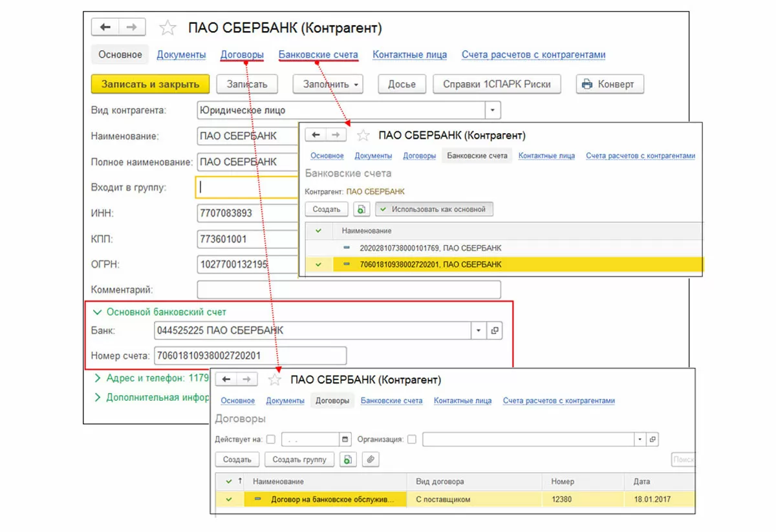This screenshot has width=776, height=532.
Task: Switch to Контактные лица tab in main window
Action: pyautogui.click(x=409, y=55)
